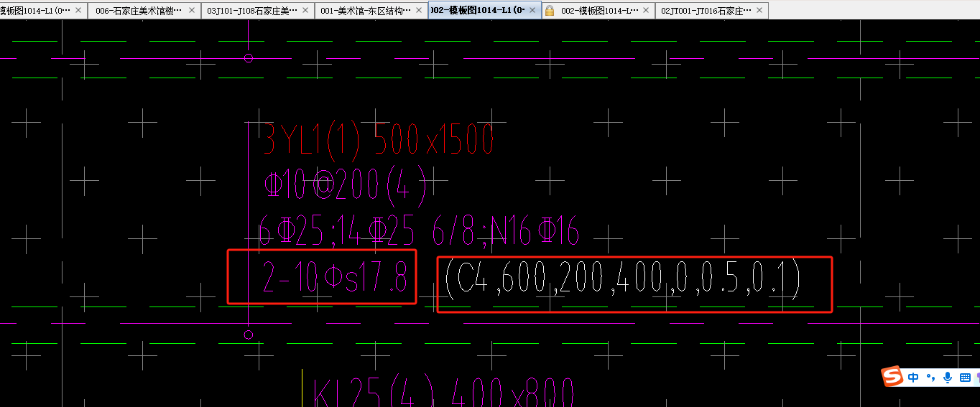980x407 pixels.
Task: Select the 2-10Φs17.8 tendon annotation
Action: (335, 277)
